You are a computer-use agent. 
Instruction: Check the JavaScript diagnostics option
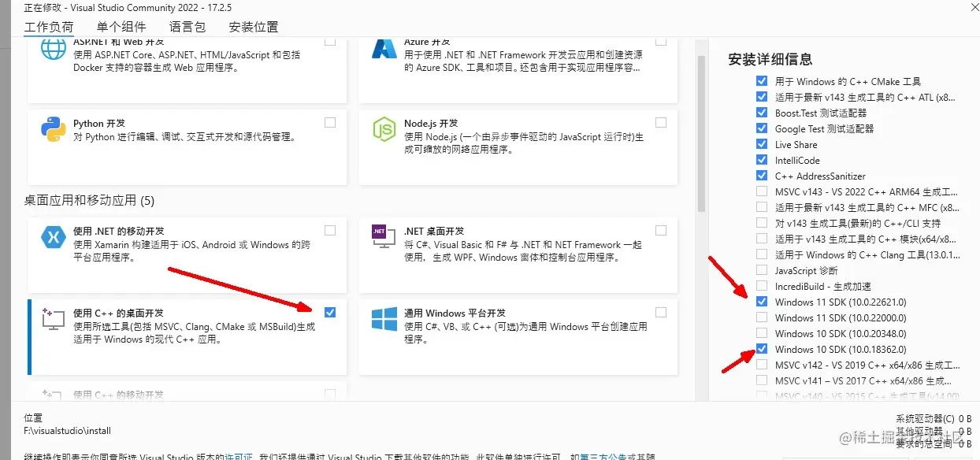pos(762,270)
